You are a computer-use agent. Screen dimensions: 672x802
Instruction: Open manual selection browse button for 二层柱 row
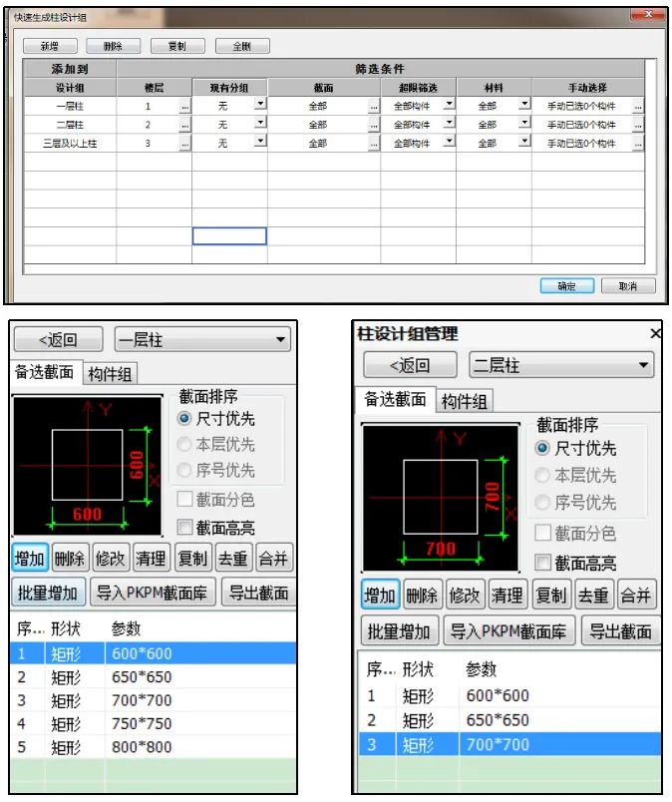638,125
